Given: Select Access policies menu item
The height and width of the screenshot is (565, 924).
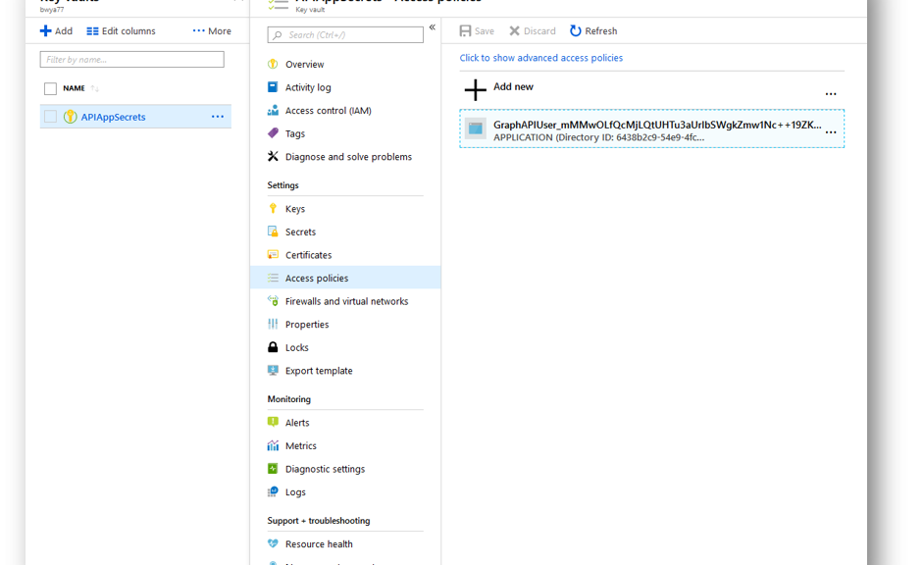Looking at the screenshot, I should pos(345,278).
